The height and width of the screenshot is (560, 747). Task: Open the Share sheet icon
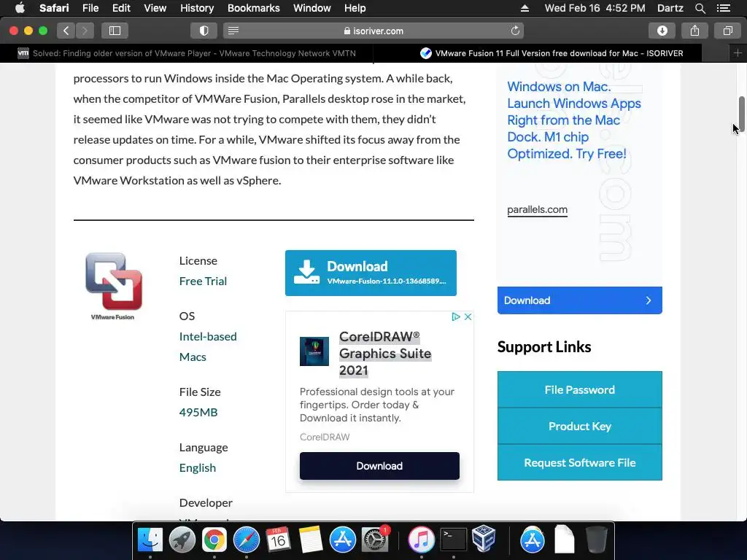695,31
